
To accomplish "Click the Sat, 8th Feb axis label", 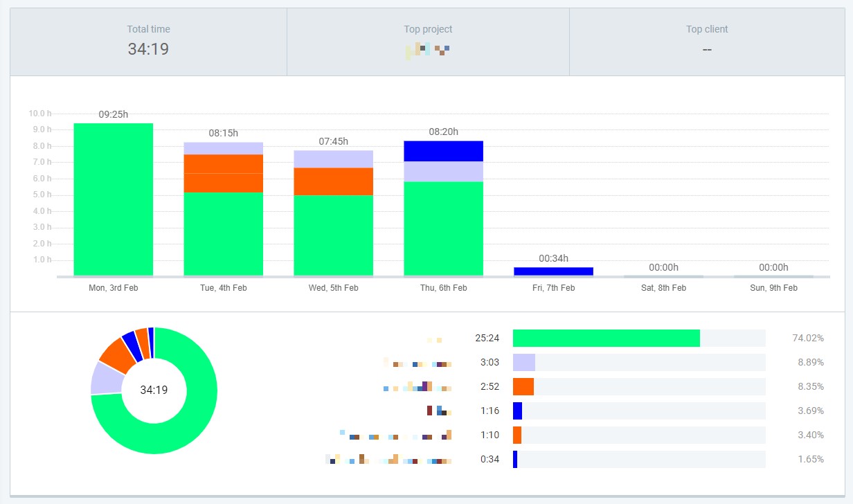I will 663,288.
